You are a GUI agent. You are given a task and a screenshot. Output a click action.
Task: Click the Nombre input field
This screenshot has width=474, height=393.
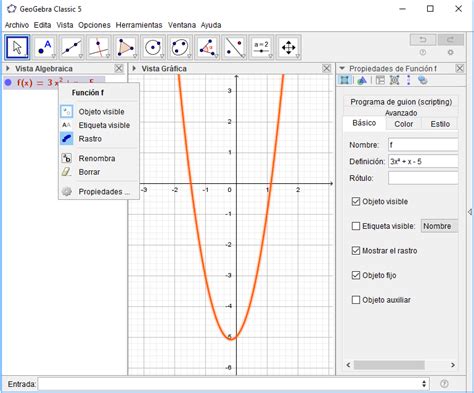pos(423,145)
